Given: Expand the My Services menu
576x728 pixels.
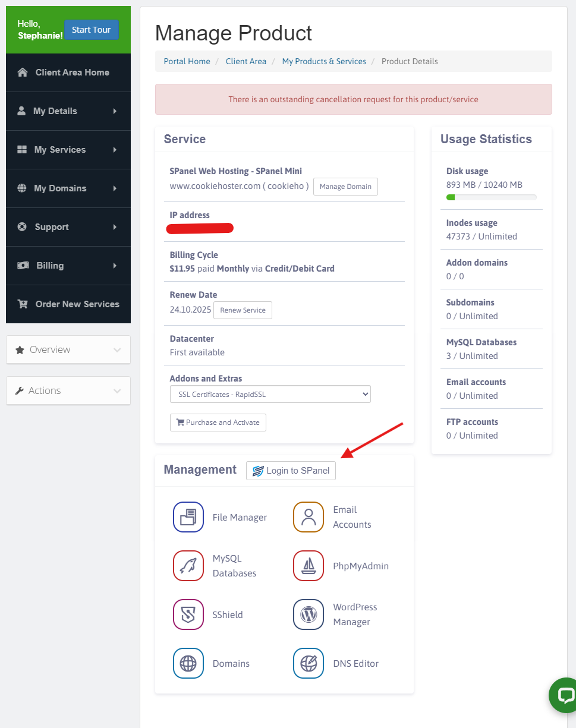Looking at the screenshot, I should pos(68,150).
